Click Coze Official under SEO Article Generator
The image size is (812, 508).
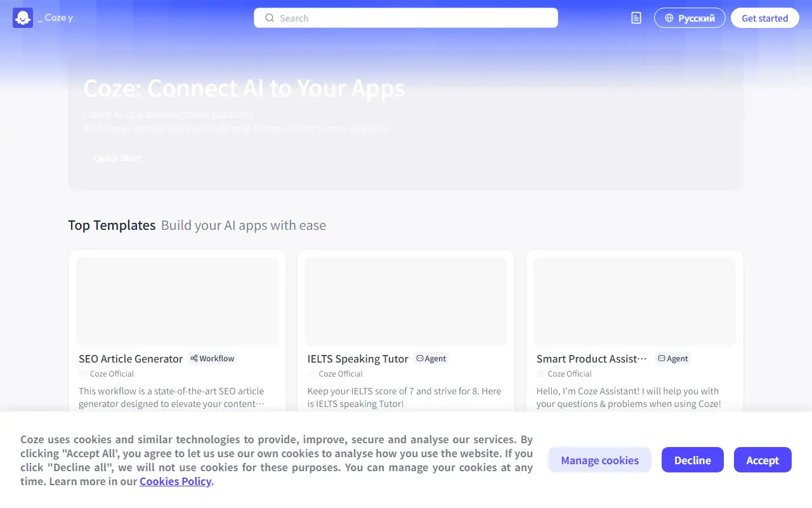(x=112, y=374)
